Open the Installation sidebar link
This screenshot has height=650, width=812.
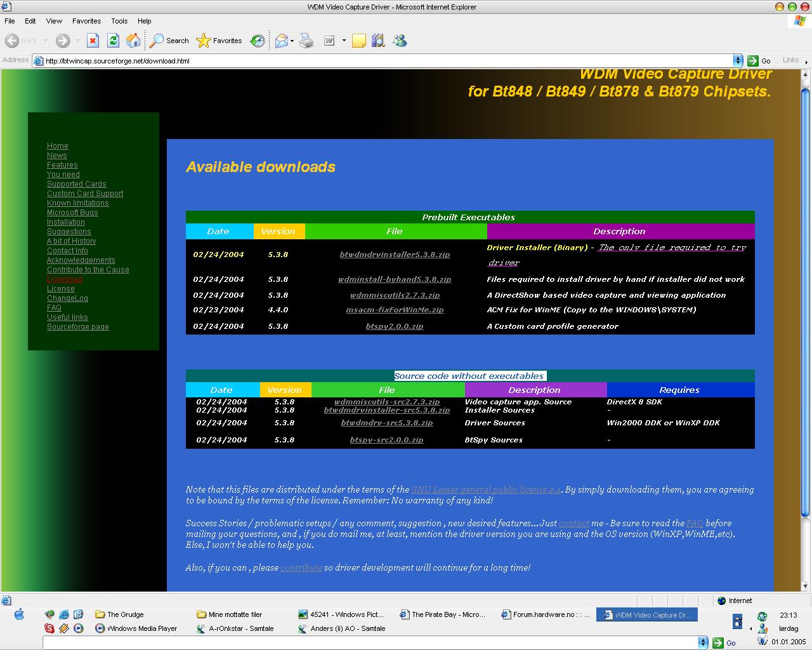click(66, 222)
